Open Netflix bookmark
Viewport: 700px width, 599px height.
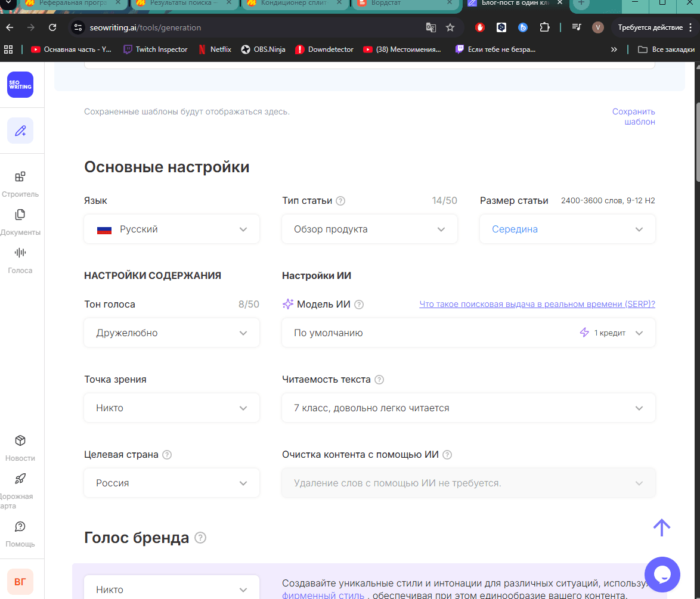point(215,49)
